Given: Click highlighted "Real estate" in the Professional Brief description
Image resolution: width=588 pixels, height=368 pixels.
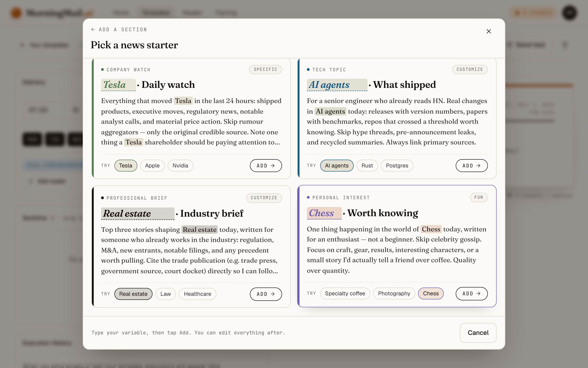Looking at the screenshot, I should click(199, 230).
